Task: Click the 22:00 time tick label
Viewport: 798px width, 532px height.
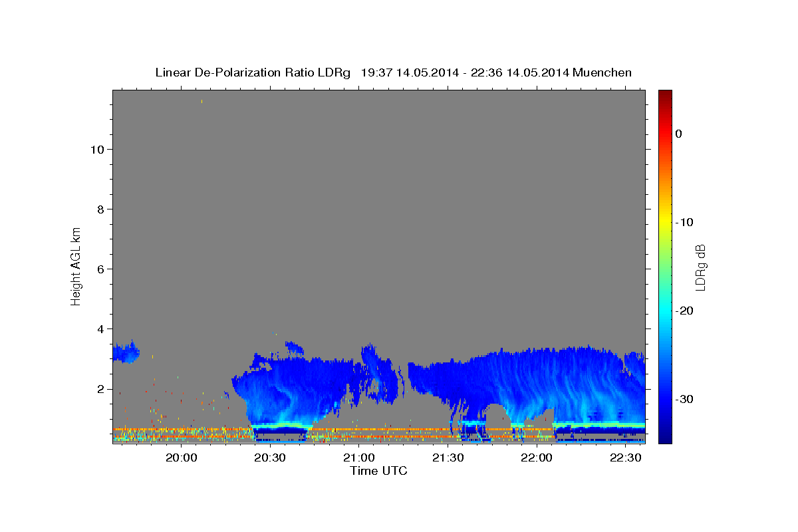Action: (536, 458)
